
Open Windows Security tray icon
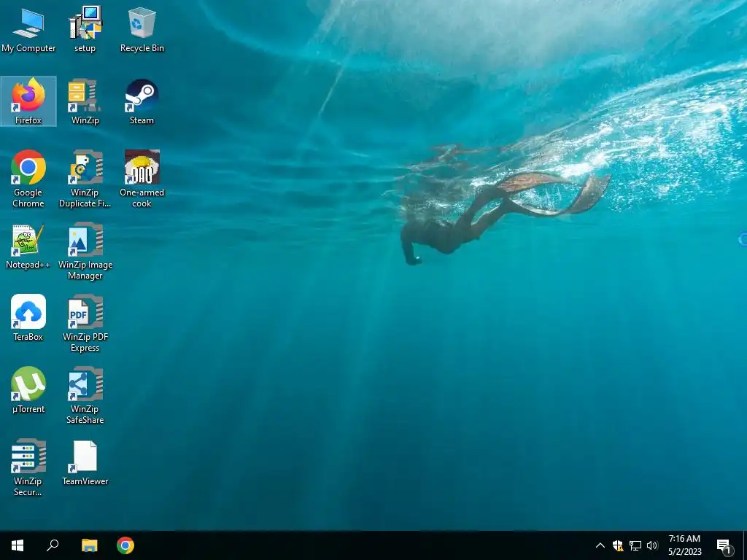point(618,545)
